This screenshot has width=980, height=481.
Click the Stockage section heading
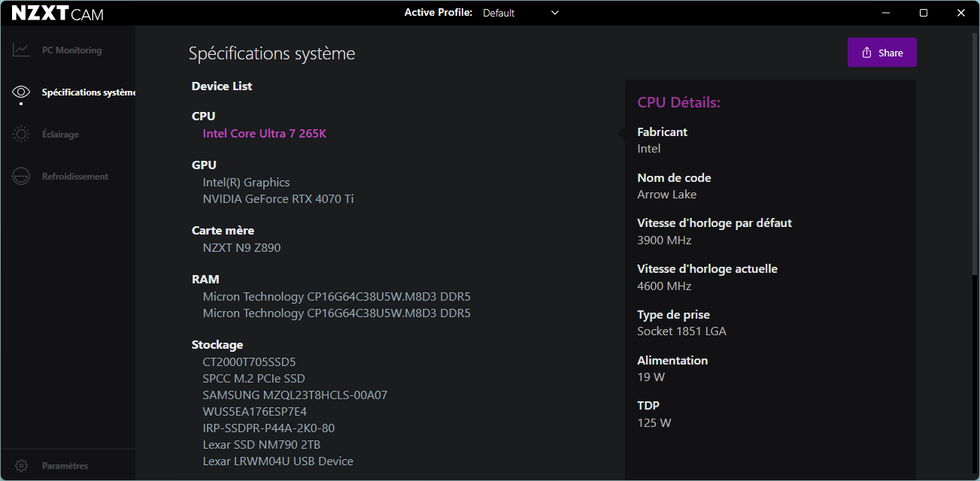tap(217, 345)
